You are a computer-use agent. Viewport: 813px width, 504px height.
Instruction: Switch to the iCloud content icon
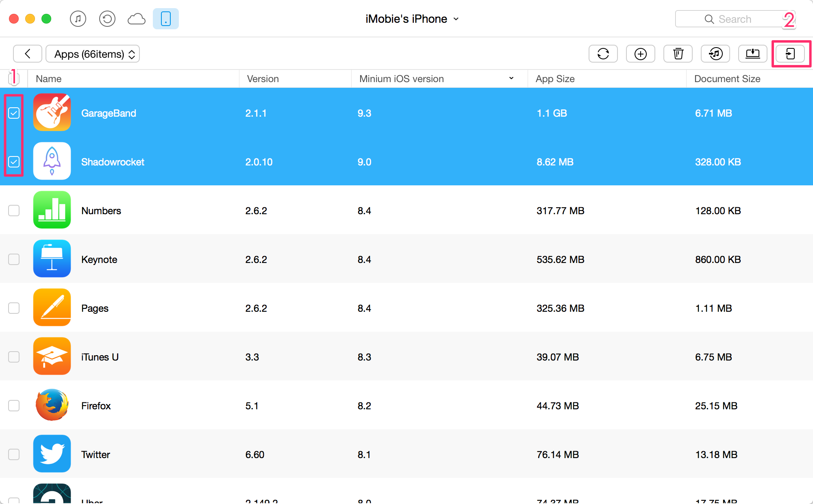[x=137, y=19]
